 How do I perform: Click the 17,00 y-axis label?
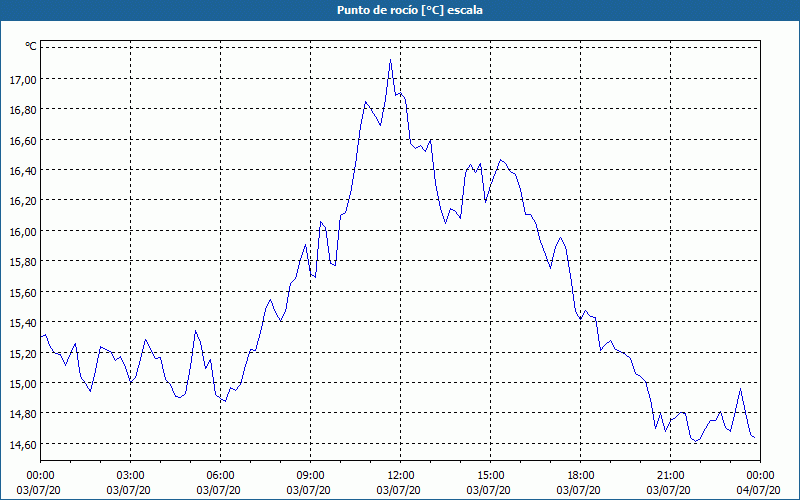click(x=22, y=79)
